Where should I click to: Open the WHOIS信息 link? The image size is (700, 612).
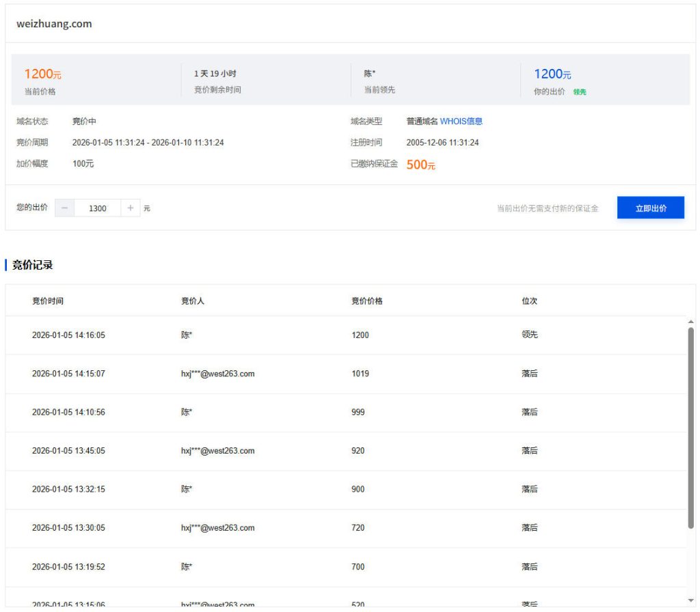[x=461, y=122]
